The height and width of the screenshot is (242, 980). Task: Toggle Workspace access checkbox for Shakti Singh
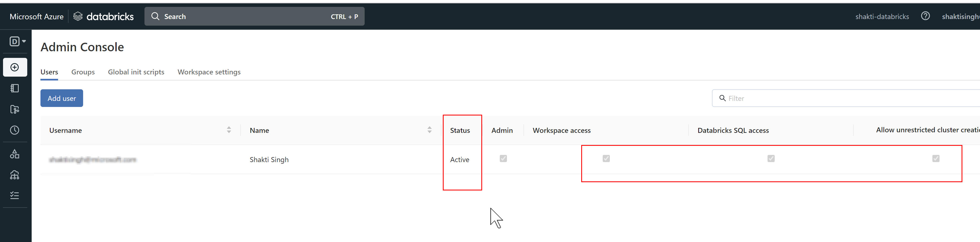tap(606, 158)
